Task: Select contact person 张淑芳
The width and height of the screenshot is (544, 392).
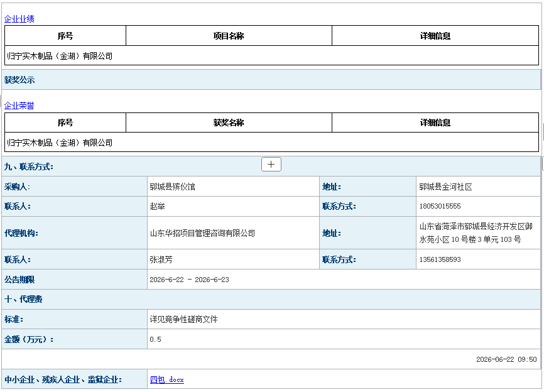Action: click(161, 259)
